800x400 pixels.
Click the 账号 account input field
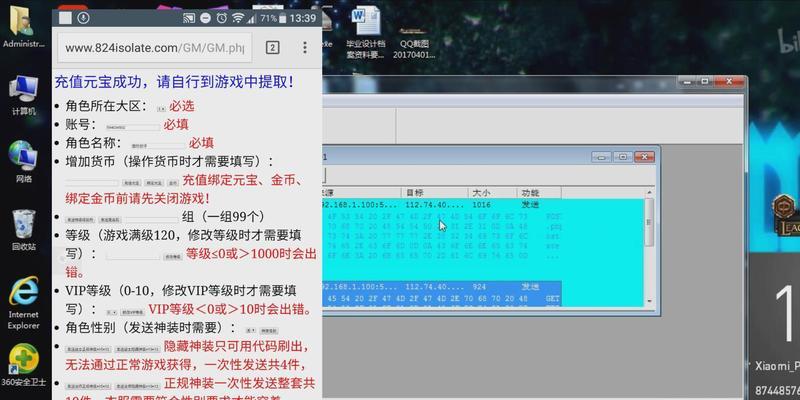tap(133, 127)
